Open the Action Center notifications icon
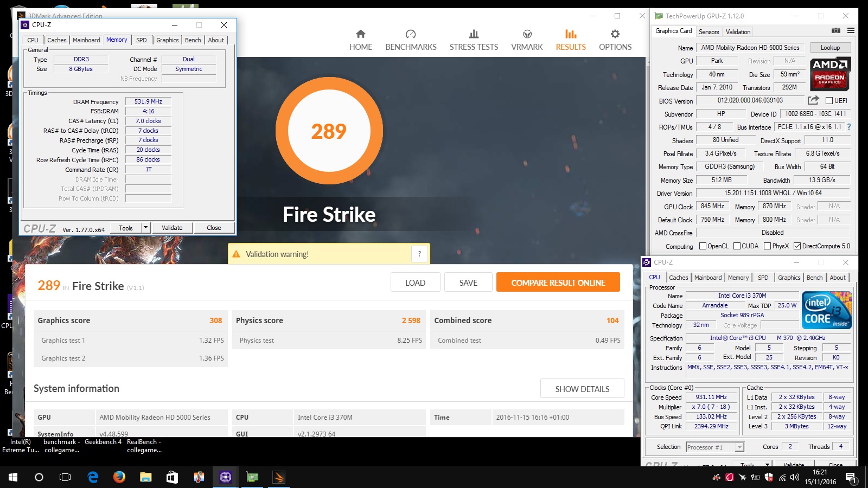 [851, 478]
